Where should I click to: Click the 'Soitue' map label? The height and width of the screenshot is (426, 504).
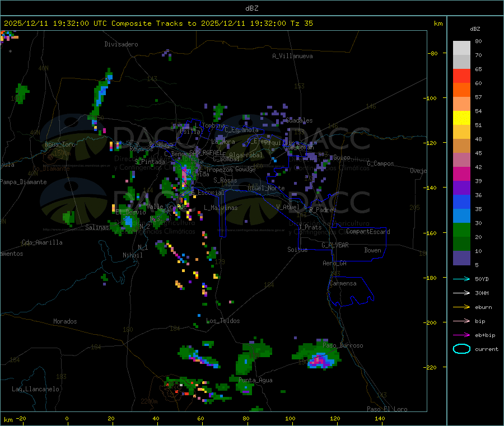click(x=297, y=250)
